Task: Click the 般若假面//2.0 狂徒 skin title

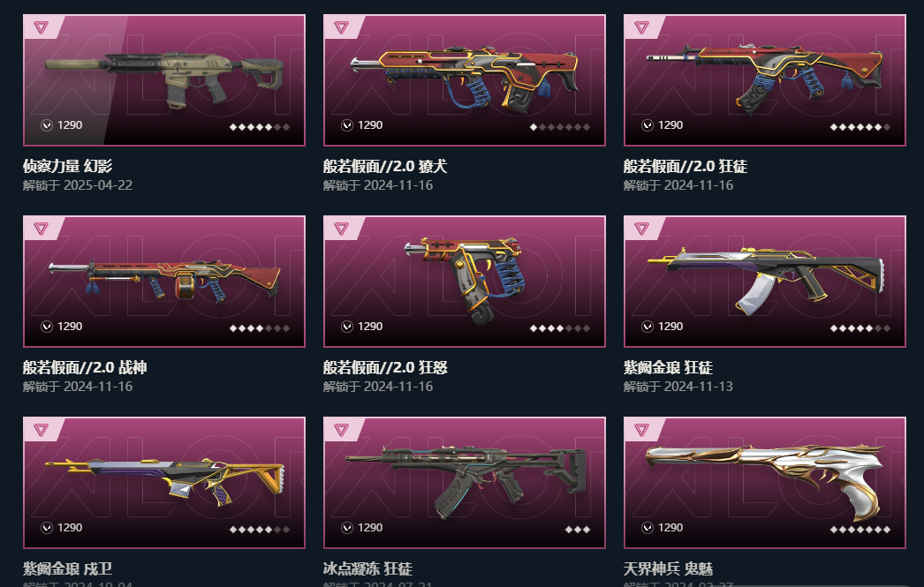Action: (685, 167)
